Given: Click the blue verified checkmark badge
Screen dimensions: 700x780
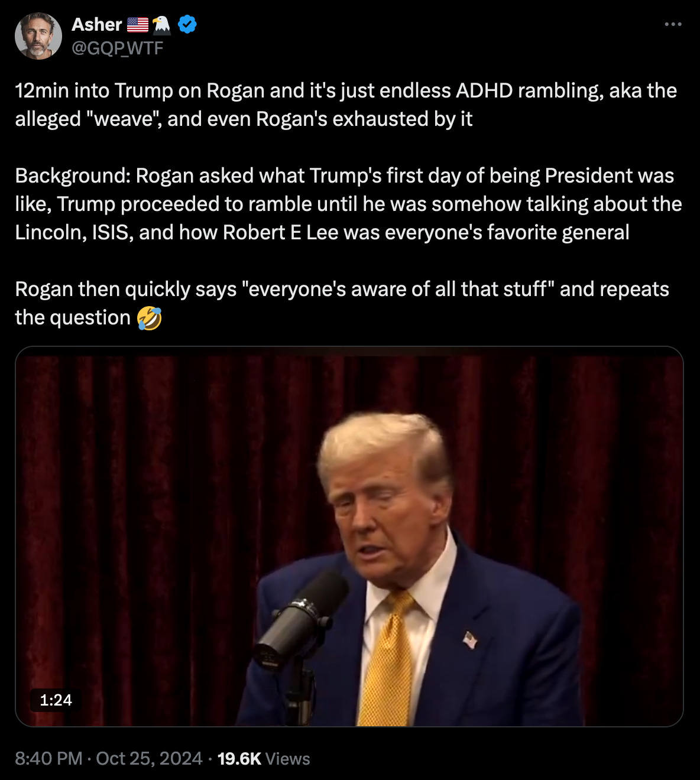Looking at the screenshot, I should (187, 24).
